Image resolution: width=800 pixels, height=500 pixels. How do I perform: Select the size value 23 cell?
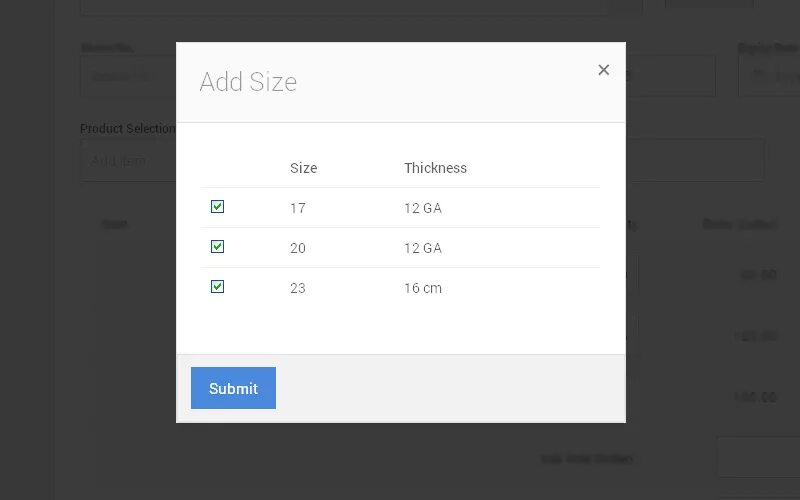pos(298,288)
